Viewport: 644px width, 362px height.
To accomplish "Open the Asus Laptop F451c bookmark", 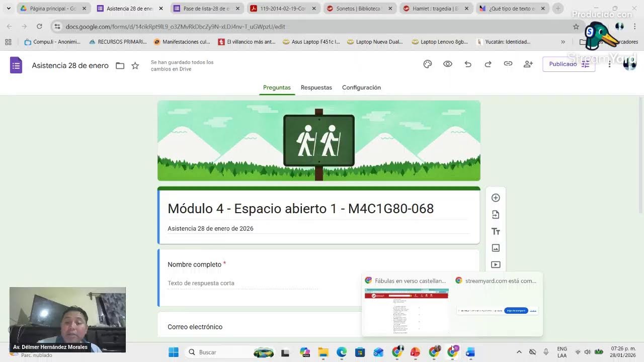I will tap(311, 42).
